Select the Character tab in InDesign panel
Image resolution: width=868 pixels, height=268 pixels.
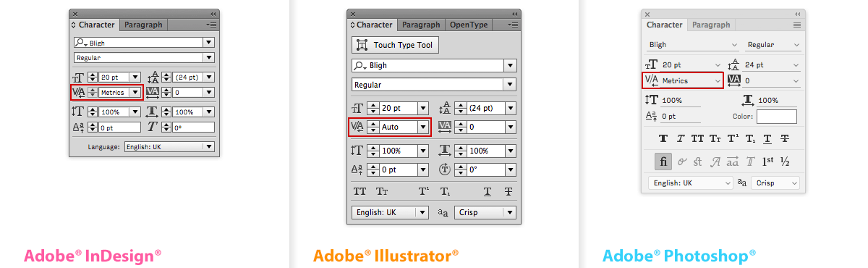pos(94,25)
